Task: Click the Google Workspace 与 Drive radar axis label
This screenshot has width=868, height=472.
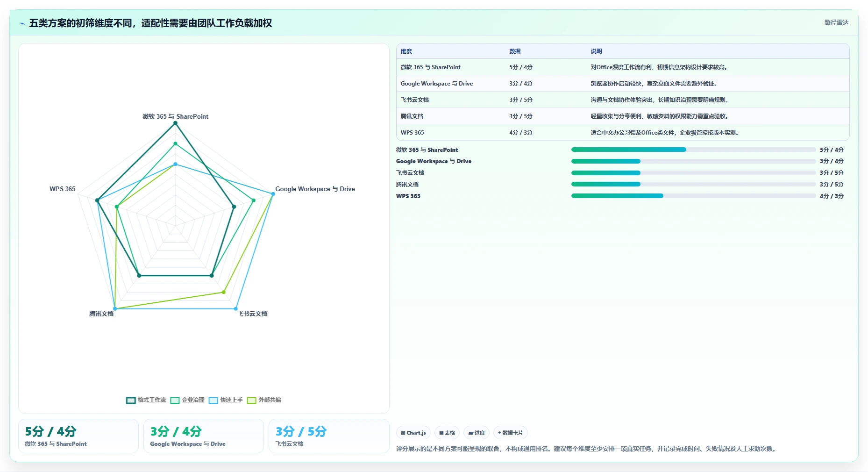Action: click(x=315, y=189)
